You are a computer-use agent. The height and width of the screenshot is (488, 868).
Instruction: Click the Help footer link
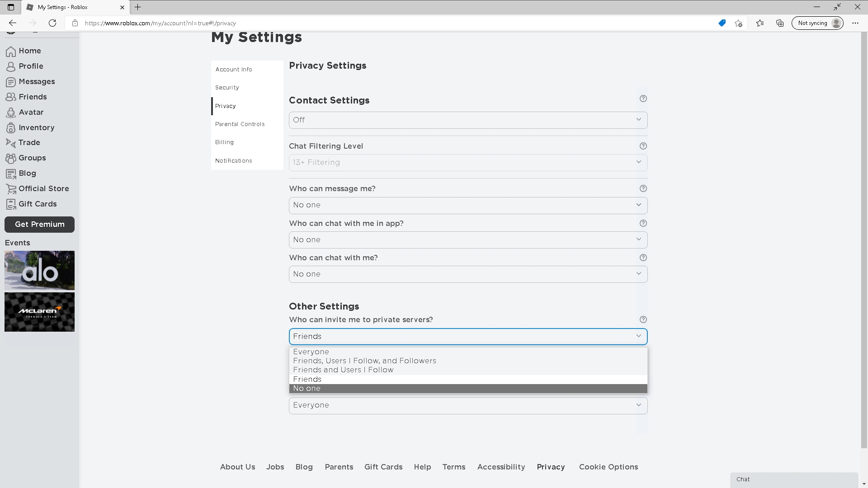(x=423, y=467)
